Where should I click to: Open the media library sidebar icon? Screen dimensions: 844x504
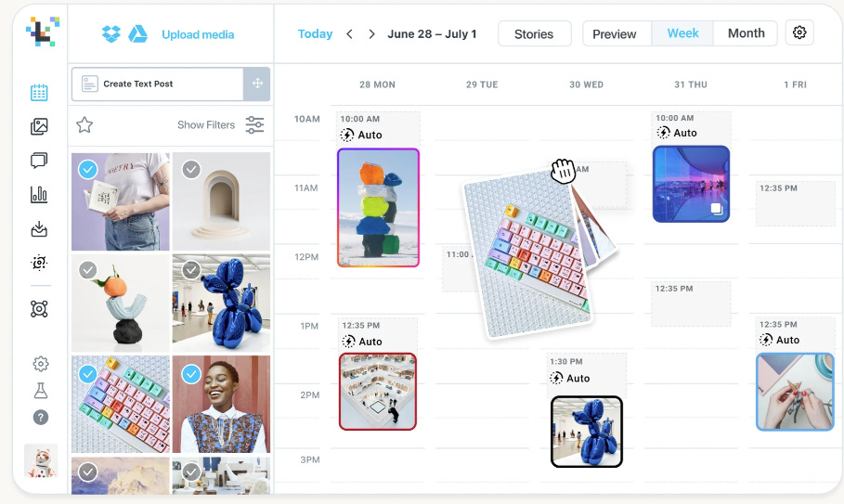coord(39,126)
